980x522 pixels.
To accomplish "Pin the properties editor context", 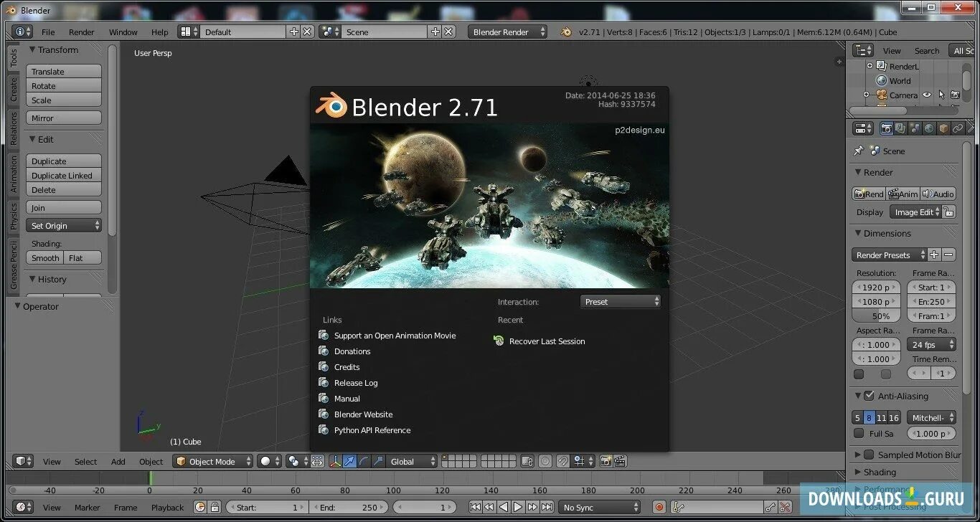I will click(859, 151).
